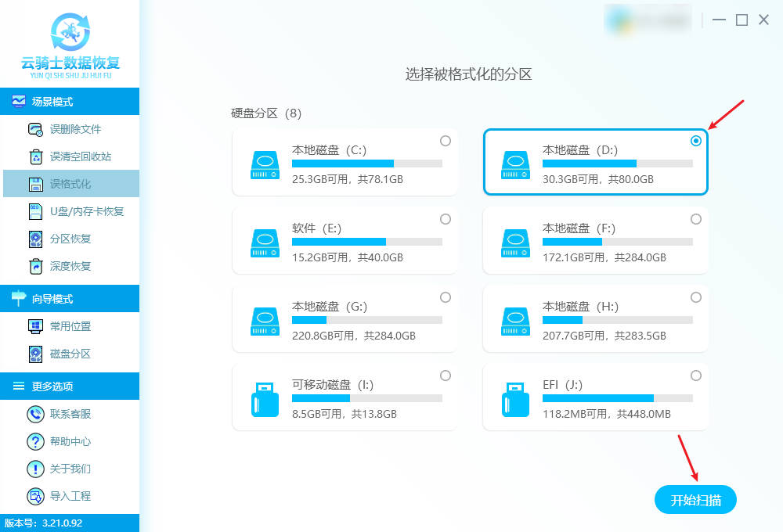This screenshot has height=532, width=783.
Task: Collapse the 向导模式 section header
Action: pyautogui.click(x=70, y=299)
